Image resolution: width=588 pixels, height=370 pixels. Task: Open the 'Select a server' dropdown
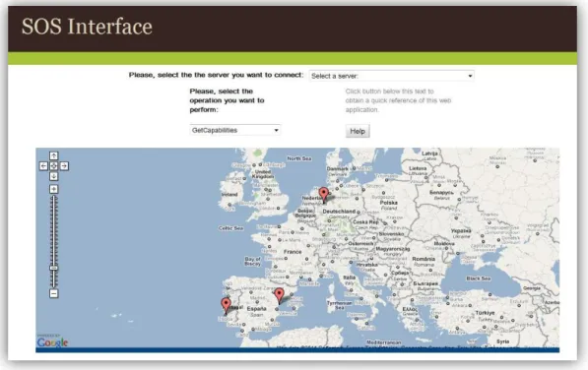(x=391, y=76)
